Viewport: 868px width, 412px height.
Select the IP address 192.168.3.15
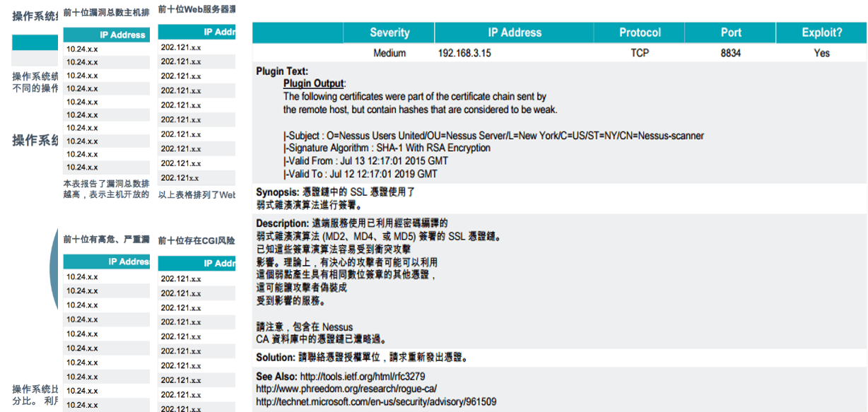pyautogui.click(x=464, y=53)
